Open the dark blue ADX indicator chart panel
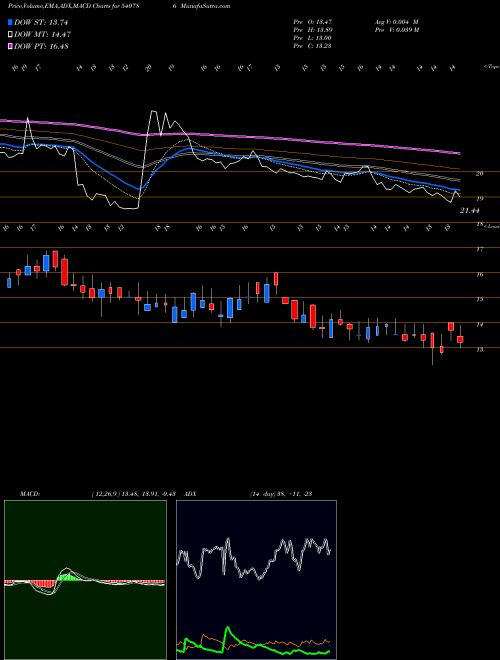The height and width of the screenshot is (660, 500). click(256, 580)
